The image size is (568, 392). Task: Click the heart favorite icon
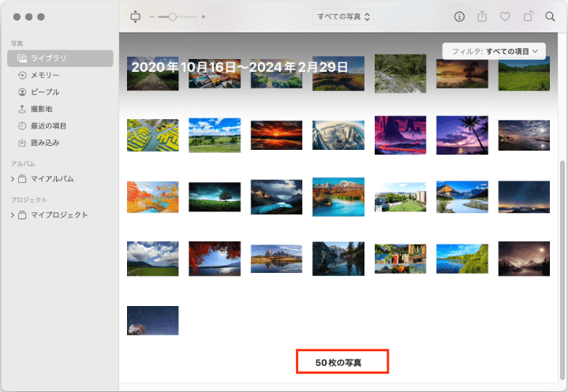click(x=505, y=17)
